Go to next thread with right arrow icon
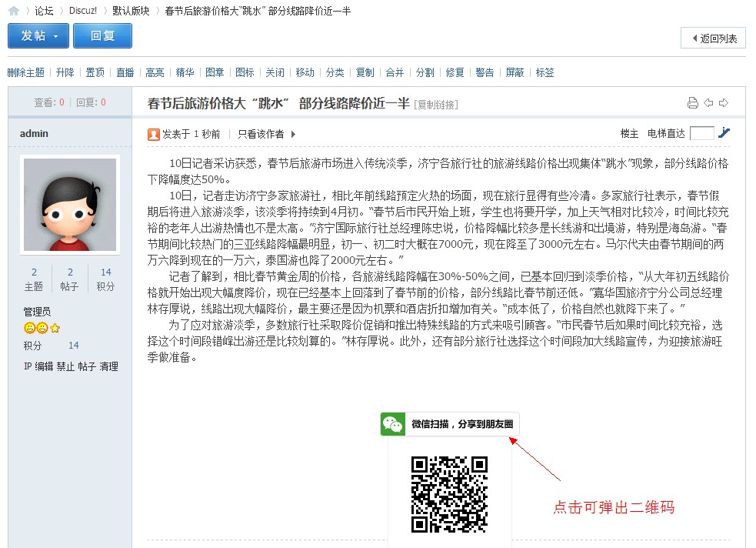The height and width of the screenshot is (548, 756). (x=723, y=103)
